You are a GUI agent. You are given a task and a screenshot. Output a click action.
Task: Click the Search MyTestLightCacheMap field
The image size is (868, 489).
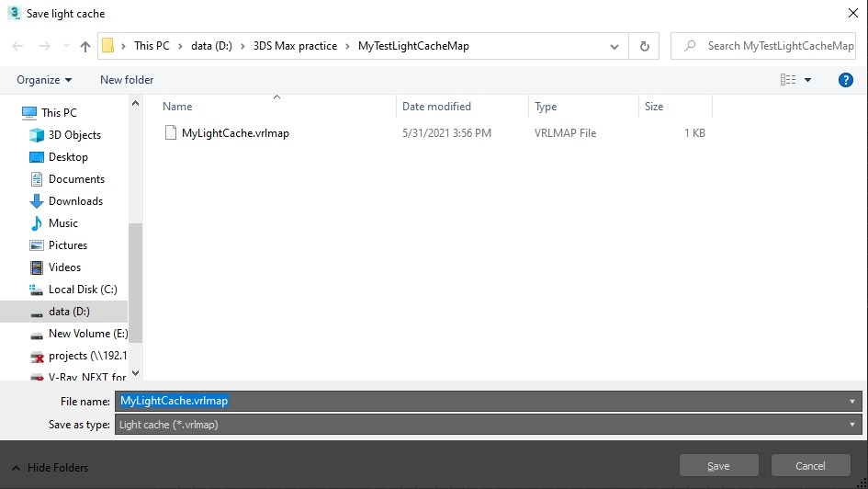tap(763, 47)
